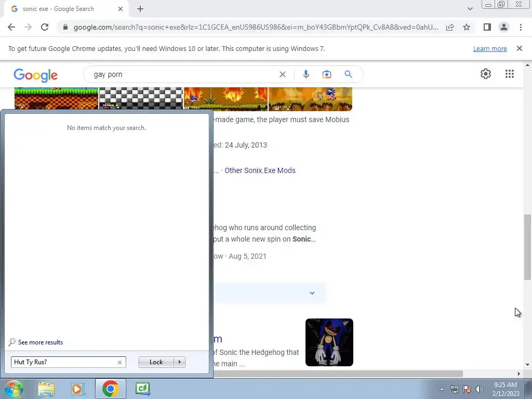
Task: Open the clock showing 9:25 AM
Action: click(506, 389)
